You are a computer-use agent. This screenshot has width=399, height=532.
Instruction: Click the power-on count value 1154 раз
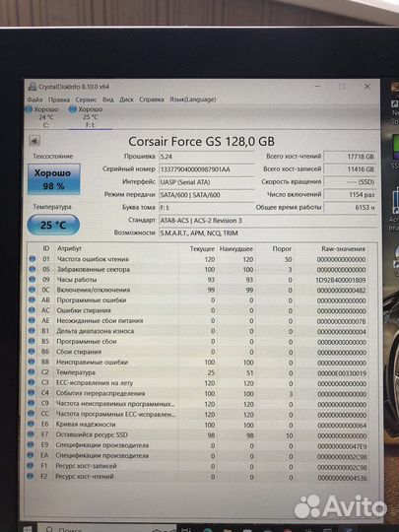coord(350,194)
